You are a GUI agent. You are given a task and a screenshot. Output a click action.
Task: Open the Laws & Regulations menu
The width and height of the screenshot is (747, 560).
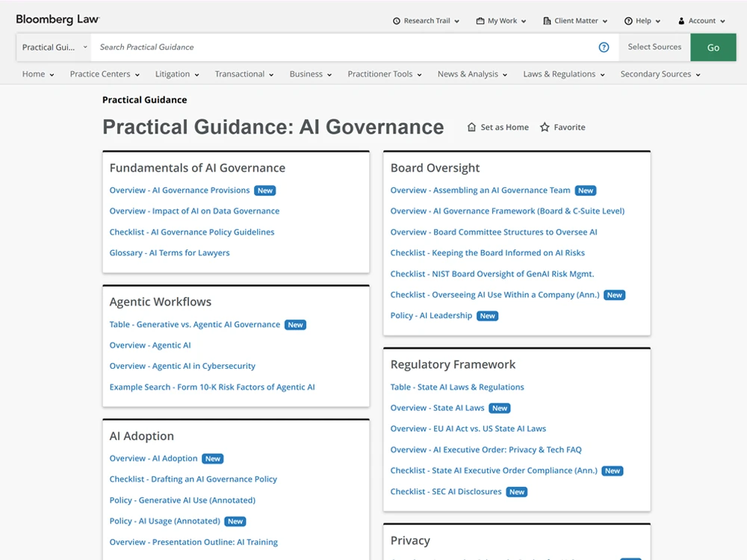tap(564, 74)
